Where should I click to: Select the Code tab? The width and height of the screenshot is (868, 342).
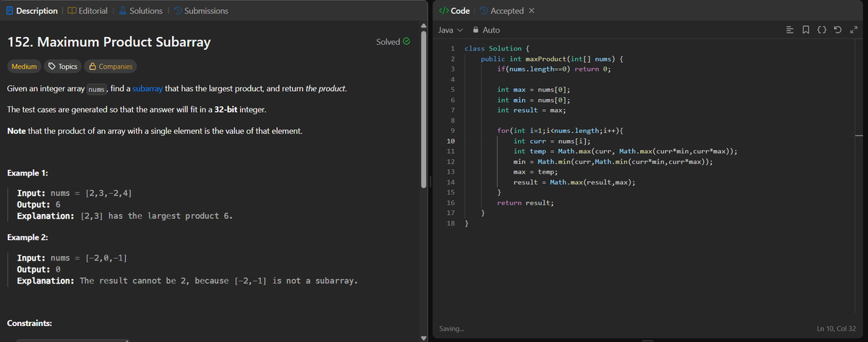pos(455,11)
